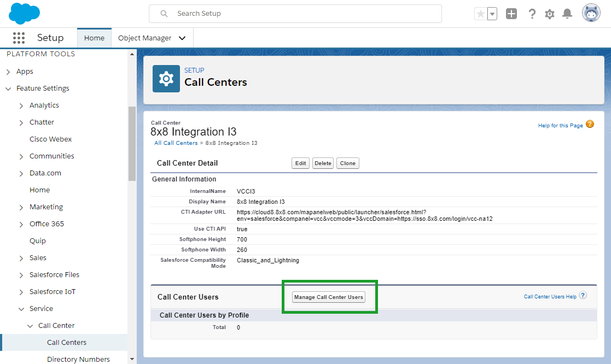Open the All Call Centers link

(176, 143)
